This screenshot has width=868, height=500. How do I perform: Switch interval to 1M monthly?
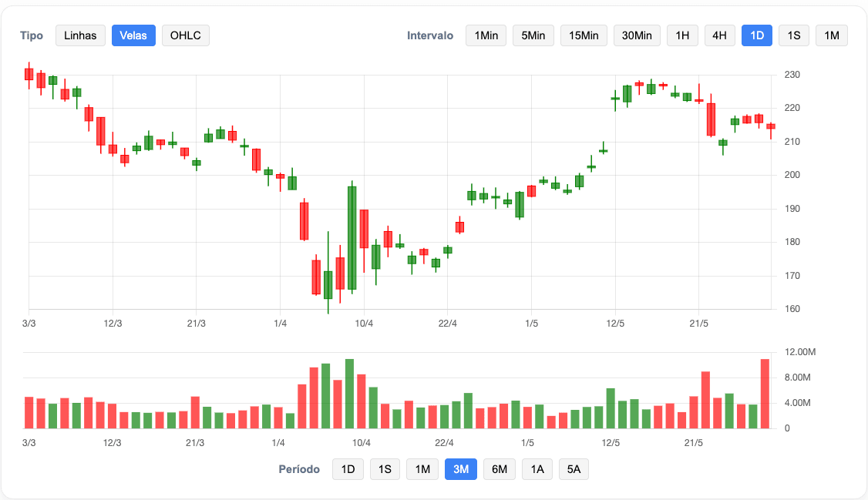click(831, 35)
